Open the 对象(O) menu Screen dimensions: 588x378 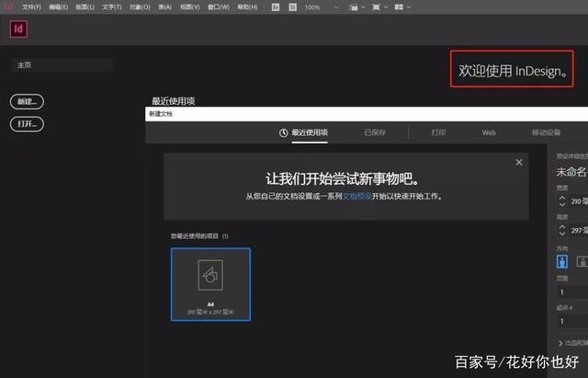[140, 7]
